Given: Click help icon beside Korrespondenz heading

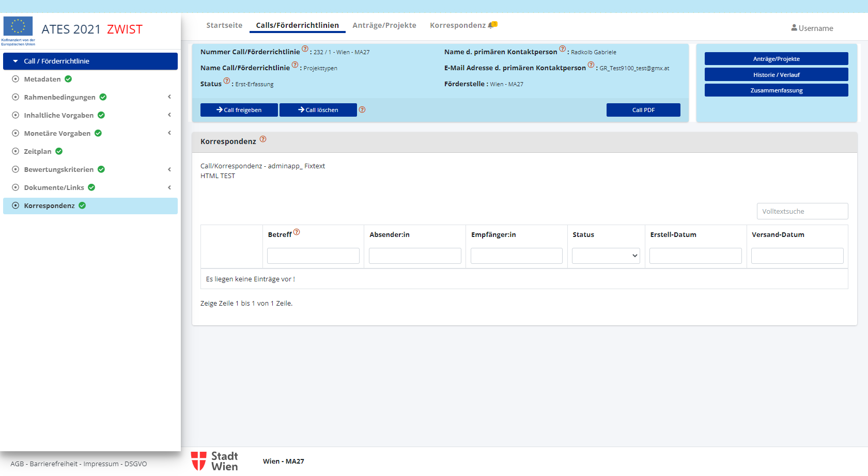Looking at the screenshot, I should pyautogui.click(x=263, y=139).
